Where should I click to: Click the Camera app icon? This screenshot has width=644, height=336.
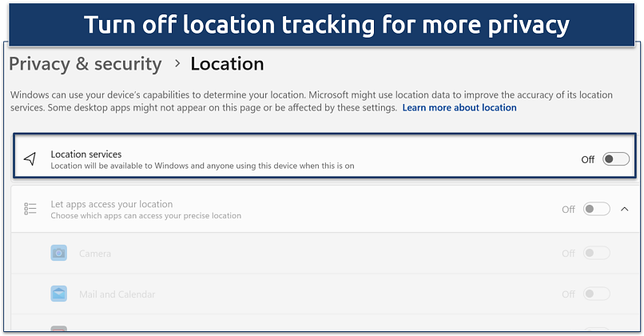click(x=58, y=254)
